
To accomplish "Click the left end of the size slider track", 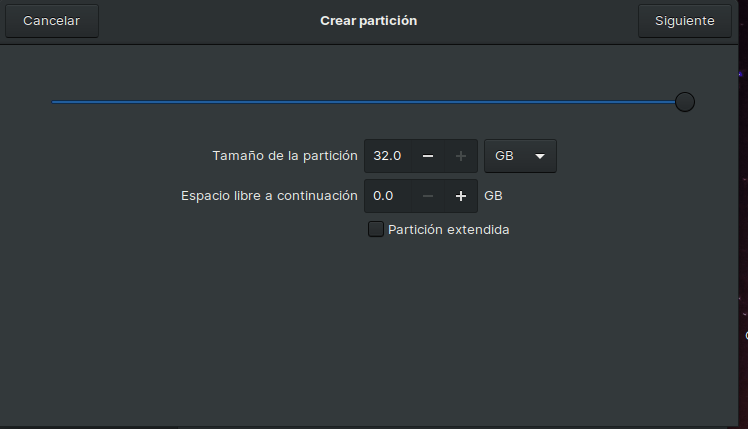I will 55,102.
